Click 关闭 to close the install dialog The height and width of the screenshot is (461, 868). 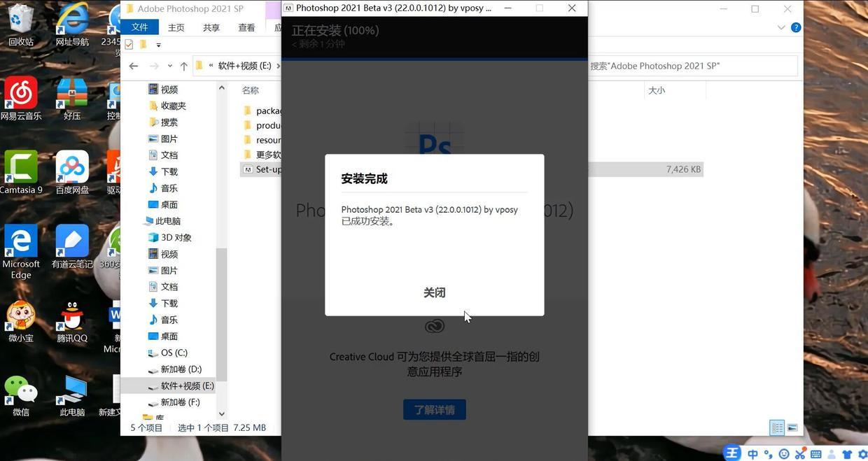(x=434, y=292)
